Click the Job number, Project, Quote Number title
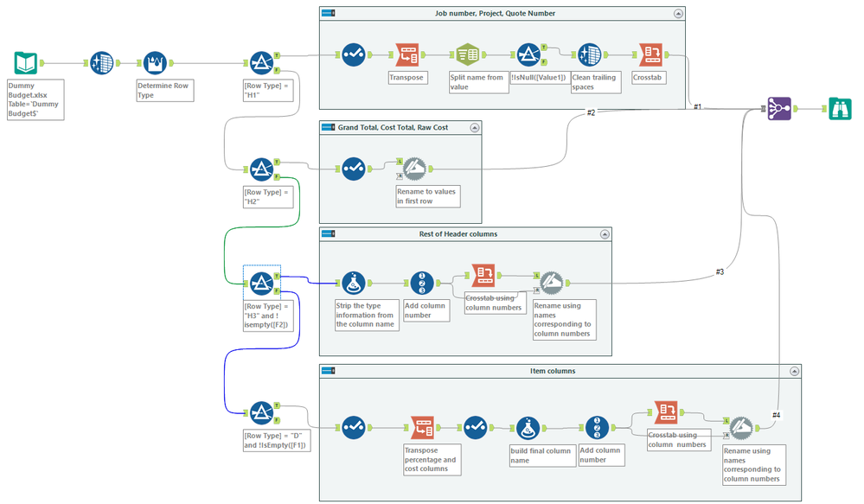The width and height of the screenshot is (864, 504). click(x=495, y=13)
